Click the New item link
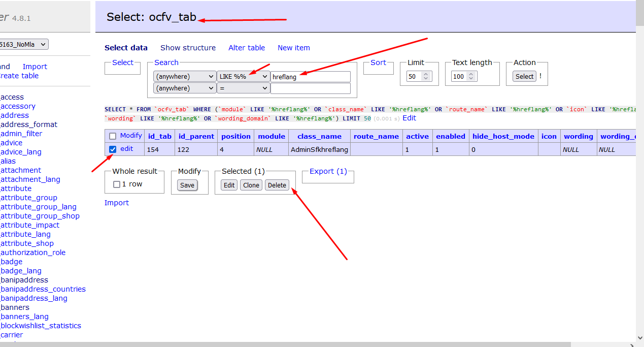 tap(294, 48)
